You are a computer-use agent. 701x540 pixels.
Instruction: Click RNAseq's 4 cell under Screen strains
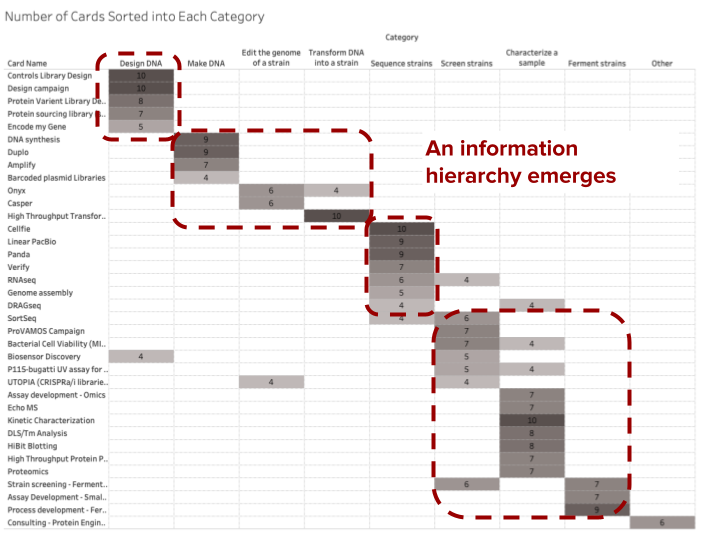pyautogui.click(x=467, y=280)
